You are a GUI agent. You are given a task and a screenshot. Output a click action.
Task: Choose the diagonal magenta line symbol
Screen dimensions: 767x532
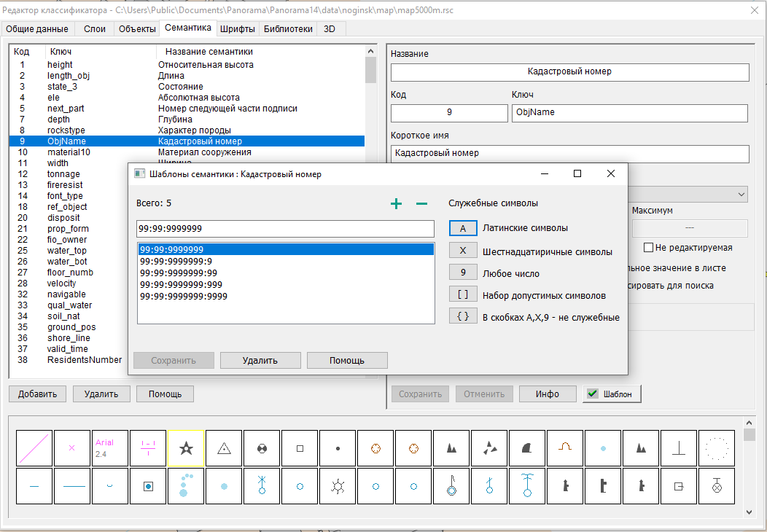click(35, 448)
